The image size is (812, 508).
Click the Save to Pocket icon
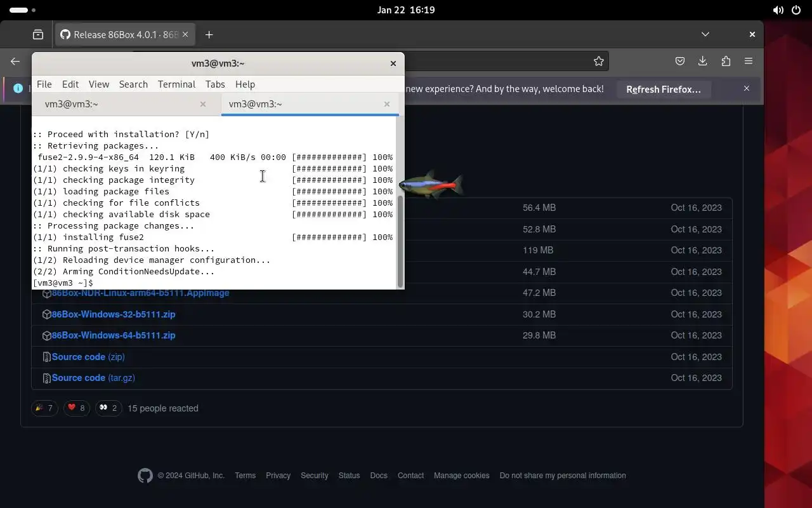coord(679,61)
